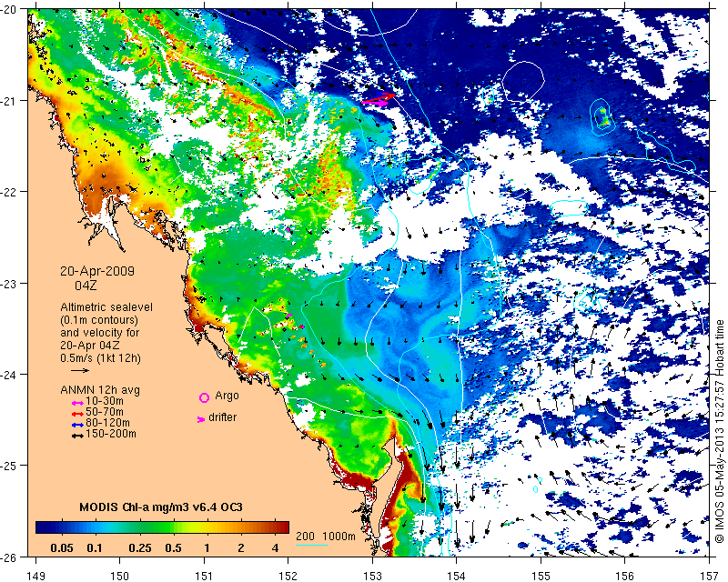Click the 'MODIS Chl-a mg/m3 v6.4 OC3' title

coord(161,507)
